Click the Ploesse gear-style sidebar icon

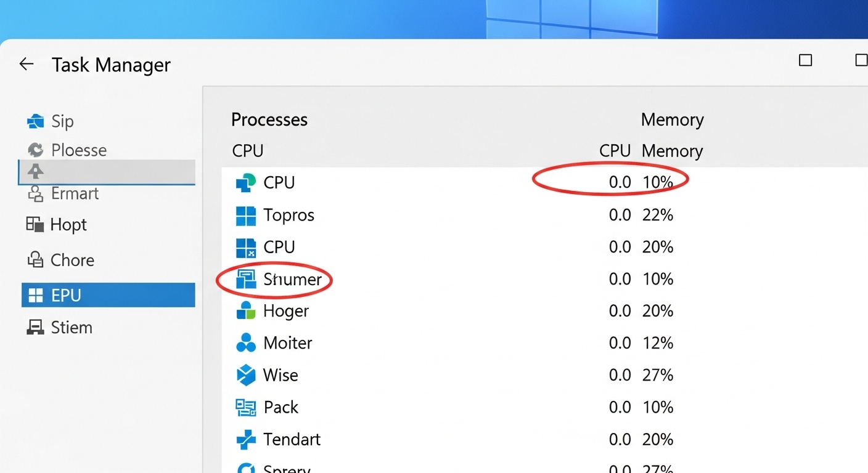point(35,150)
